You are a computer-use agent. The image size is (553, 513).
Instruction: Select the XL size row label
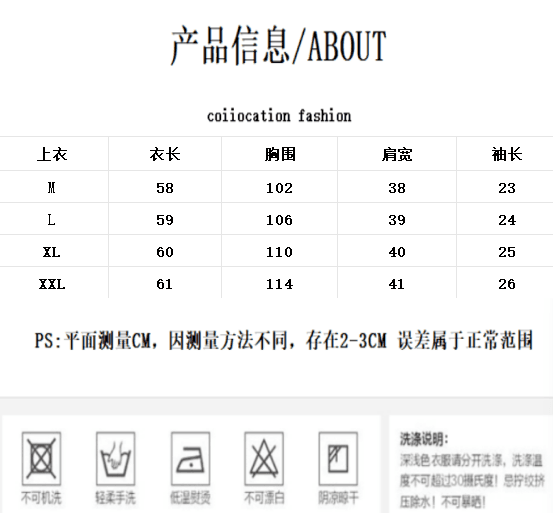click(51, 252)
